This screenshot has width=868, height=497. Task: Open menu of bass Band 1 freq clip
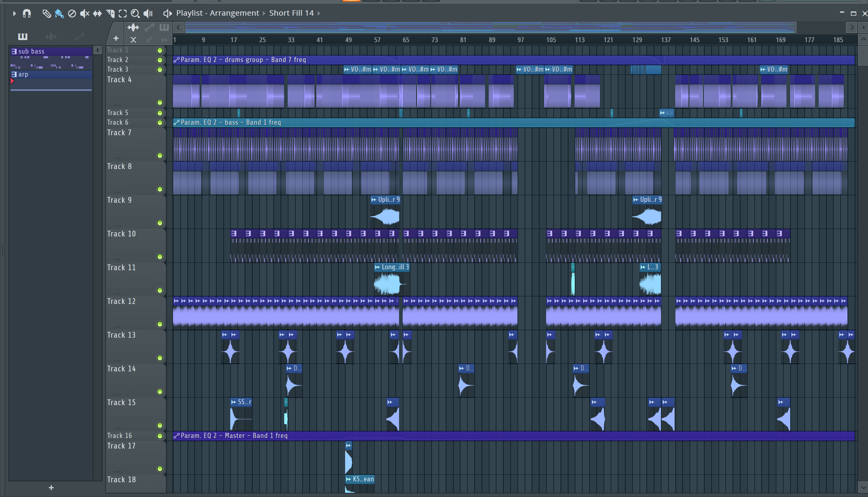click(x=177, y=123)
